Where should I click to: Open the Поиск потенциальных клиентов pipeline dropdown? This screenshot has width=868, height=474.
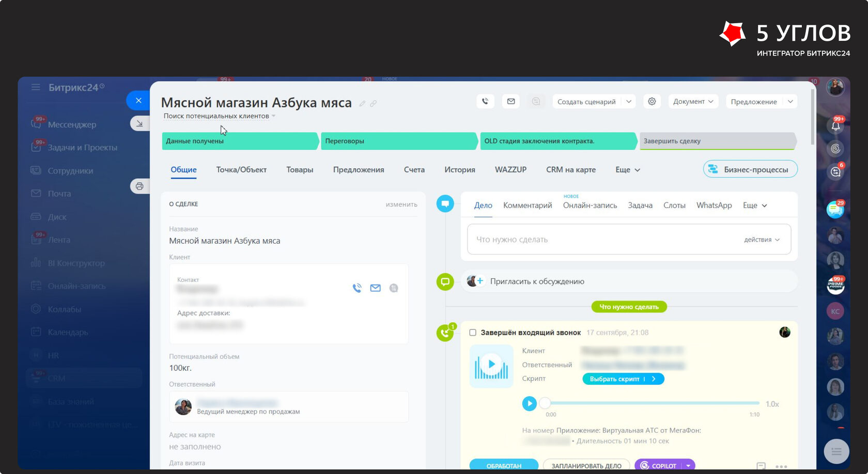tap(220, 116)
